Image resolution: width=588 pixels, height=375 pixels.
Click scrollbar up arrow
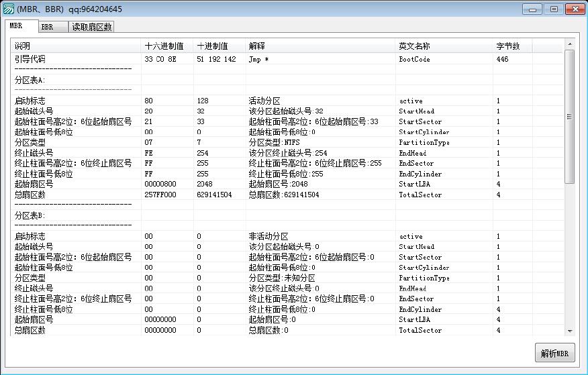pyautogui.click(x=569, y=44)
